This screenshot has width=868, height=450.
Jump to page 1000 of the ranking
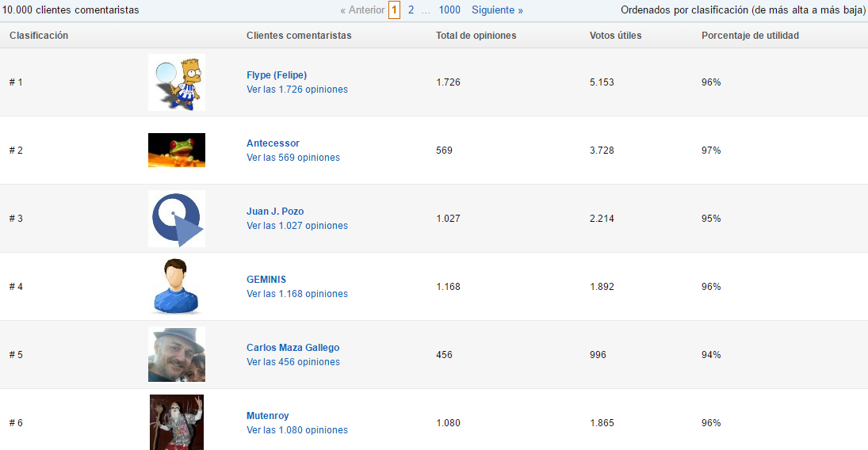coord(449,10)
